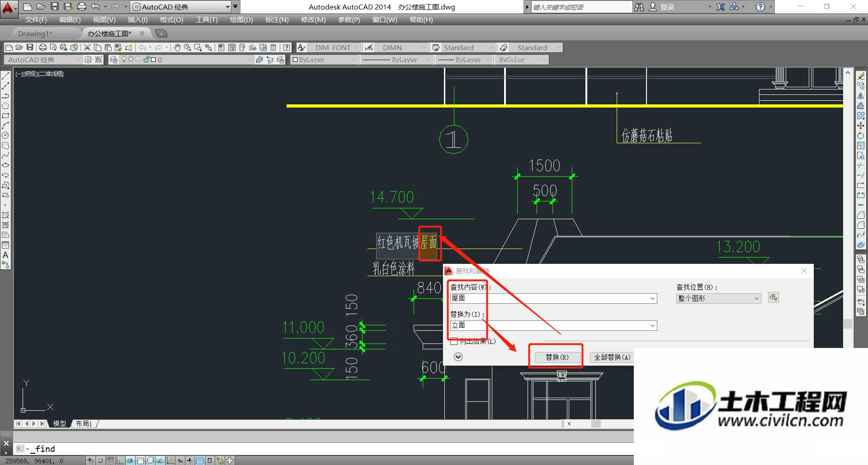This screenshot has height=465, width=868.
Task: Select the Hatch draw tool
Action: [x=5, y=215]
